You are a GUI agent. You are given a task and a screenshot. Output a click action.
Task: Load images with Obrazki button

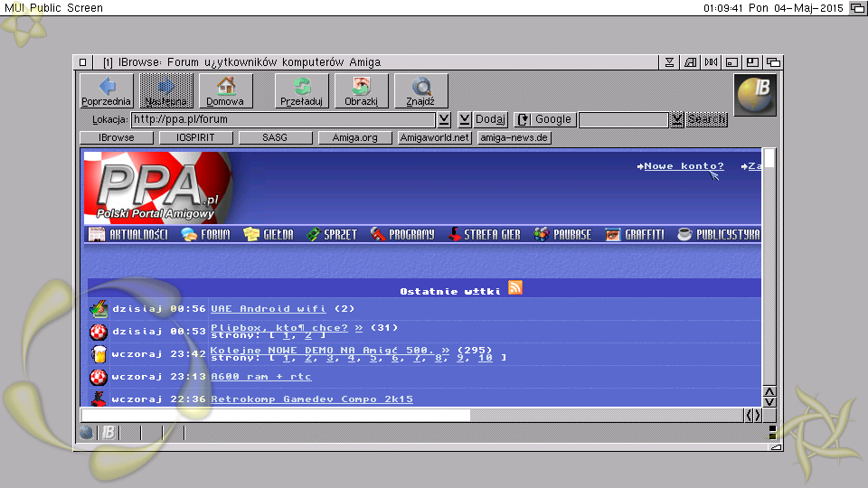pyautogui.click(x=362, y=90)
